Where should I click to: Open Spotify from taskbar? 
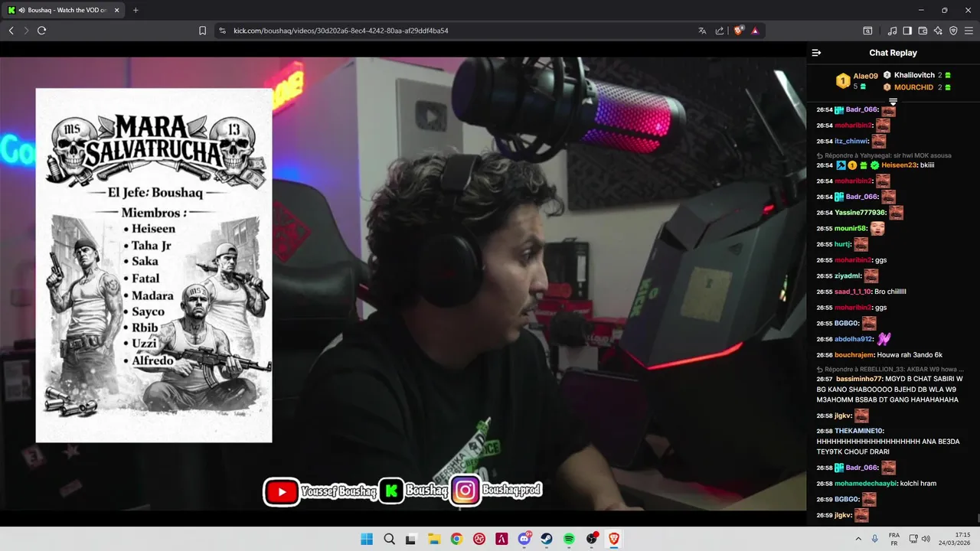(569, 539)
